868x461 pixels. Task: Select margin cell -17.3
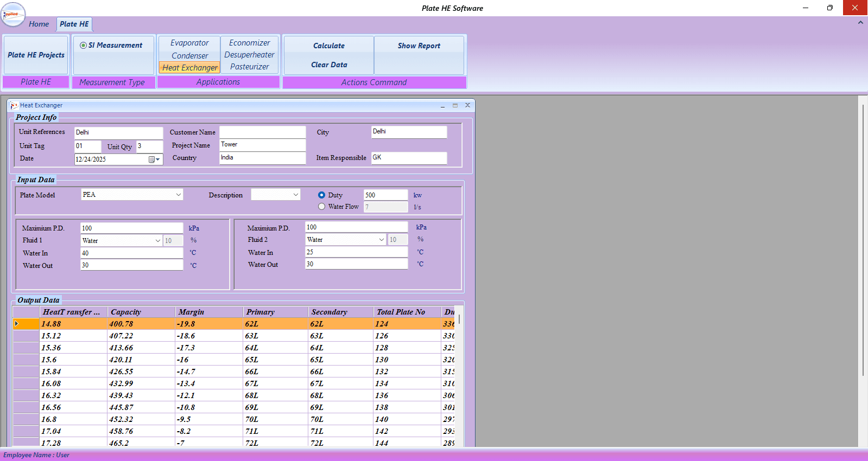coord(210,348)
